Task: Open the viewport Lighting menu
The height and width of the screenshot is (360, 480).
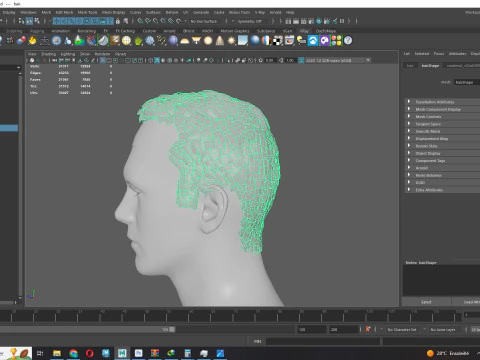Action: click(68, 54)
